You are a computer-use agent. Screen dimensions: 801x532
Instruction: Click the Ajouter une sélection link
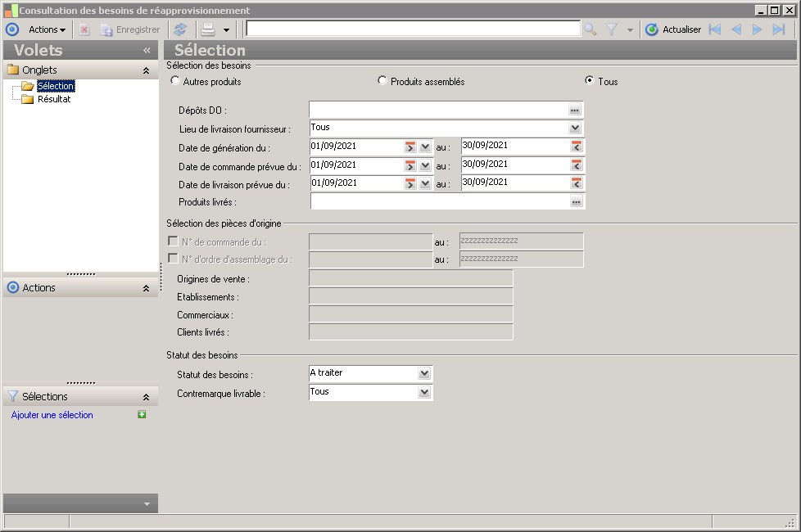click(x=52, y=415)
